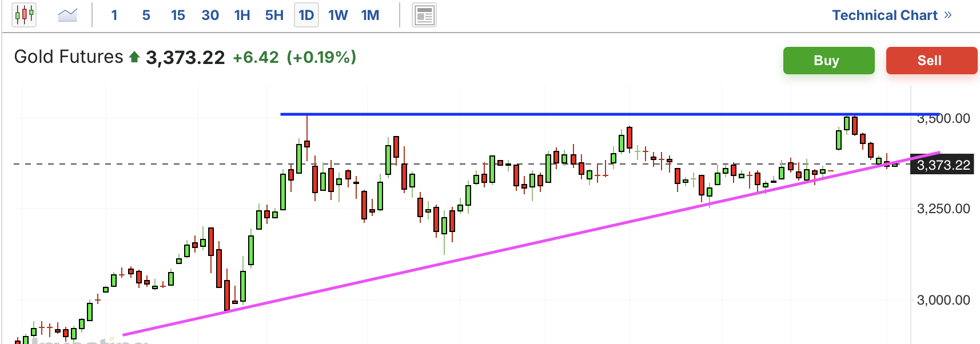
Task: Click the green Buy button
Action: coord(828,61)
